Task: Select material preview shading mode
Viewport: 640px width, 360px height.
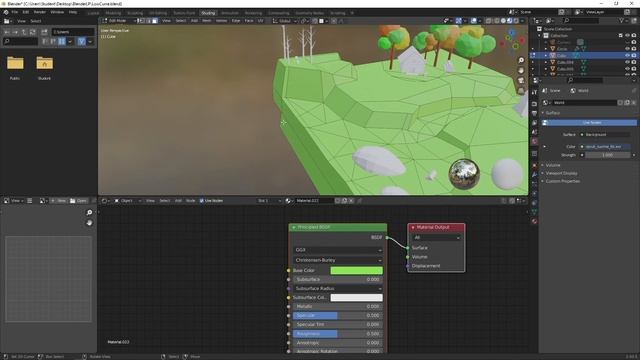Action: (510, 21)
